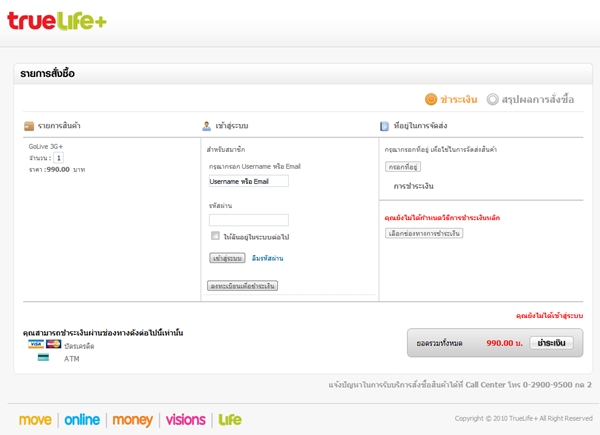Image resolution: width=600 pixels, height=435 pixels.
Task: Select the สรุปผลการสั่งซื้อ step radio indicator
Action: point(492,99)
